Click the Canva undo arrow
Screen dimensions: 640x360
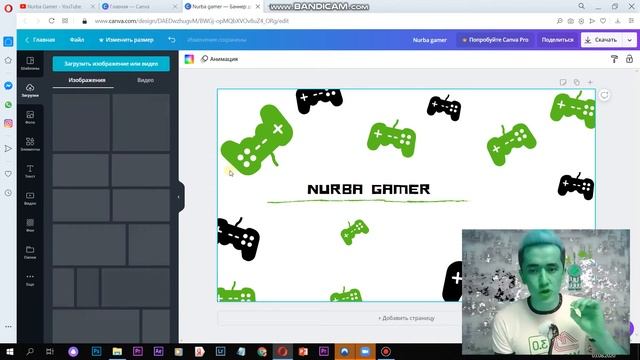click(x=172, y=40)
